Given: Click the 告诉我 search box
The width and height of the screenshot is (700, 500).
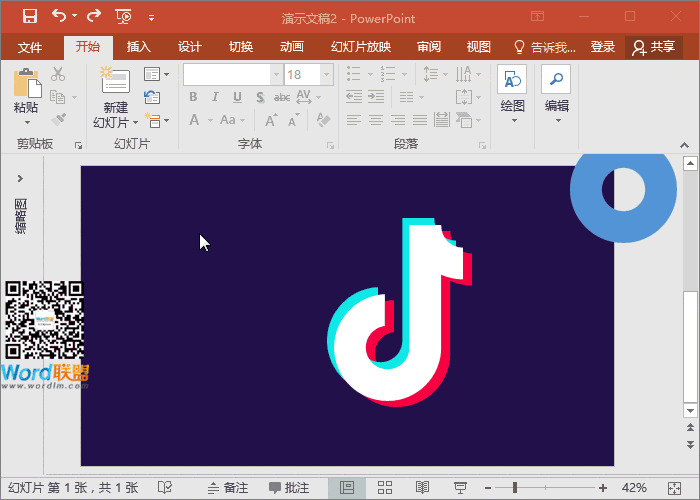Looking at the screenshot, I should pyautogui.click(x=545, y=47).
